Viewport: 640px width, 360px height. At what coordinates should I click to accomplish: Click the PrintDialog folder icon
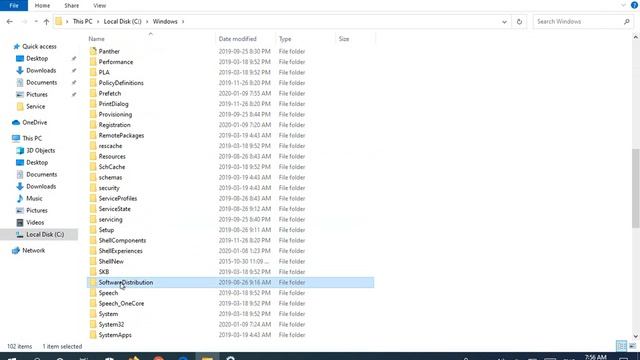(93, 104)
